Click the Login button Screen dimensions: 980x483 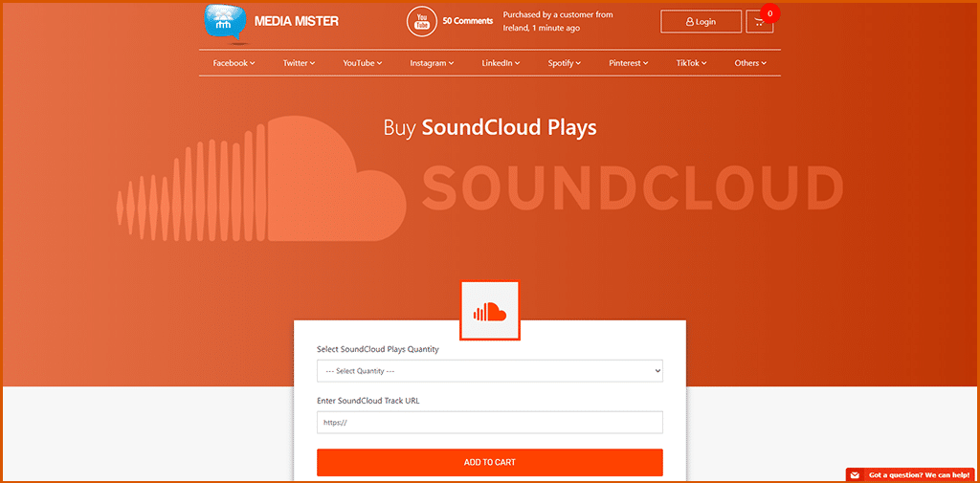pyautogui.click(x=701, y=22)
